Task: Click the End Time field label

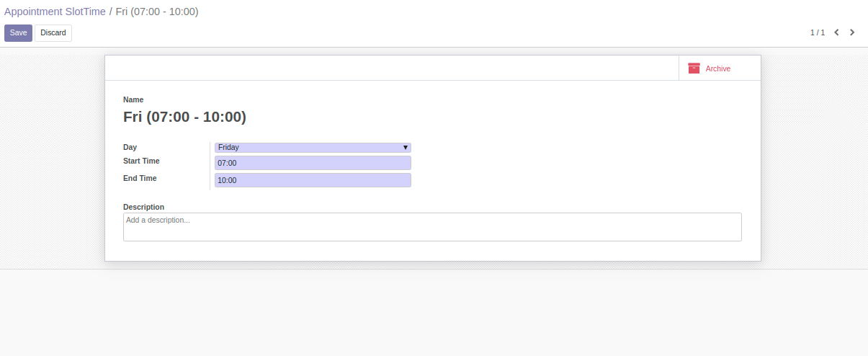Action: (140, 178)
